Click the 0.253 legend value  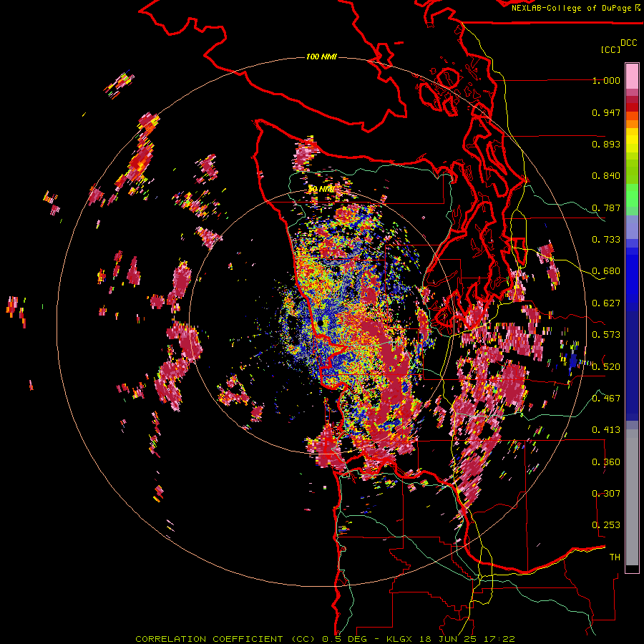606,525
